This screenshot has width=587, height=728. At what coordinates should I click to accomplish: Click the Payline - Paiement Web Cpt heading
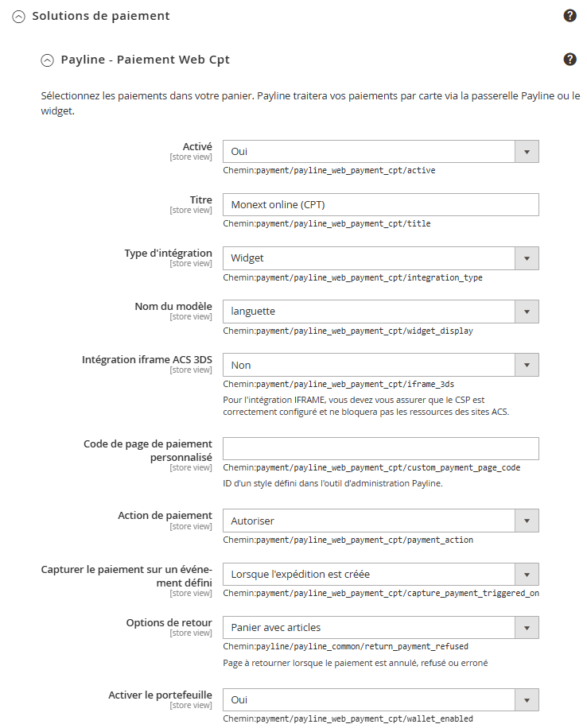[x=145, y=60]
